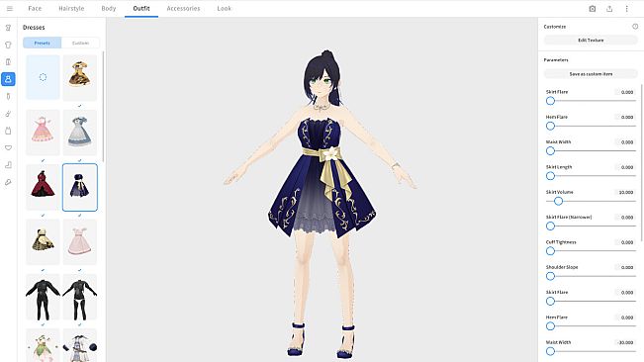The height and width of the screenshot is (362, 644).
Task: Select the highlighted Dresses category icon
Action: tap(8, 79)
